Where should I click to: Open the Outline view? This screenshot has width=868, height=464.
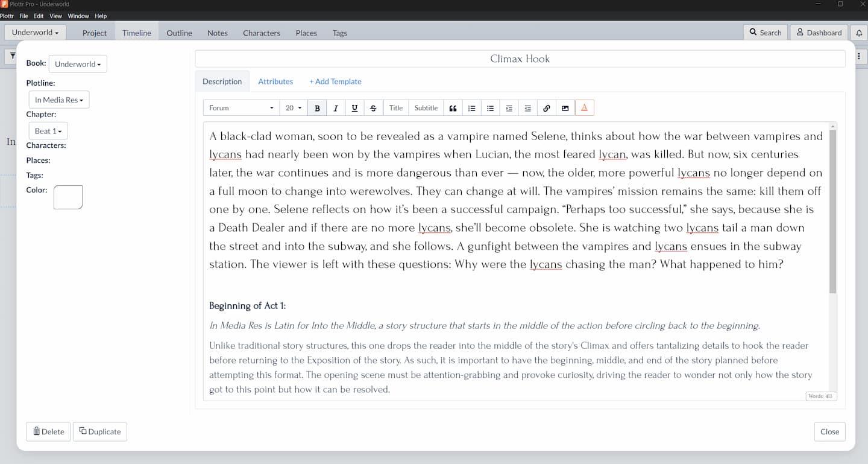(178, 33)
